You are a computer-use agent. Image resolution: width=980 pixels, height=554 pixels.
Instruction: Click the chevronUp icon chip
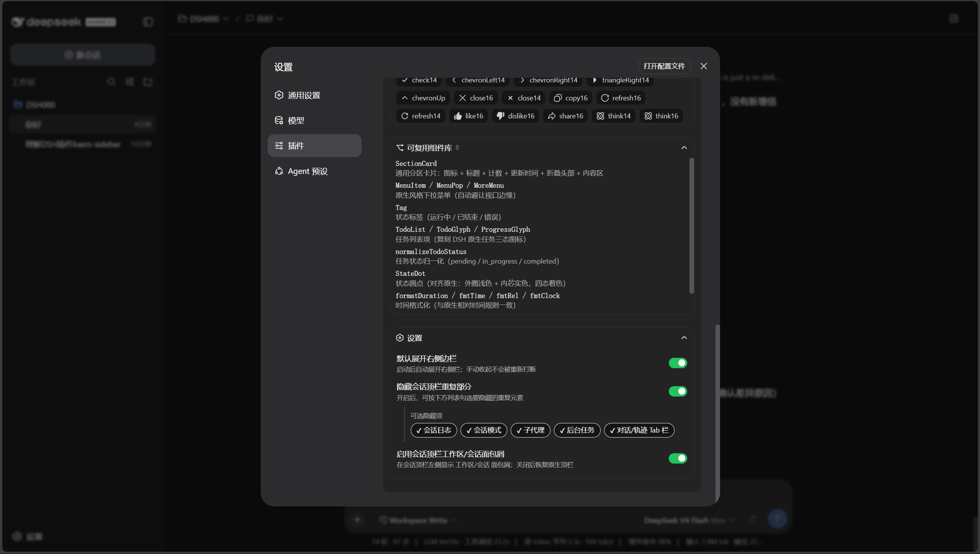click(x=423, y=98)
